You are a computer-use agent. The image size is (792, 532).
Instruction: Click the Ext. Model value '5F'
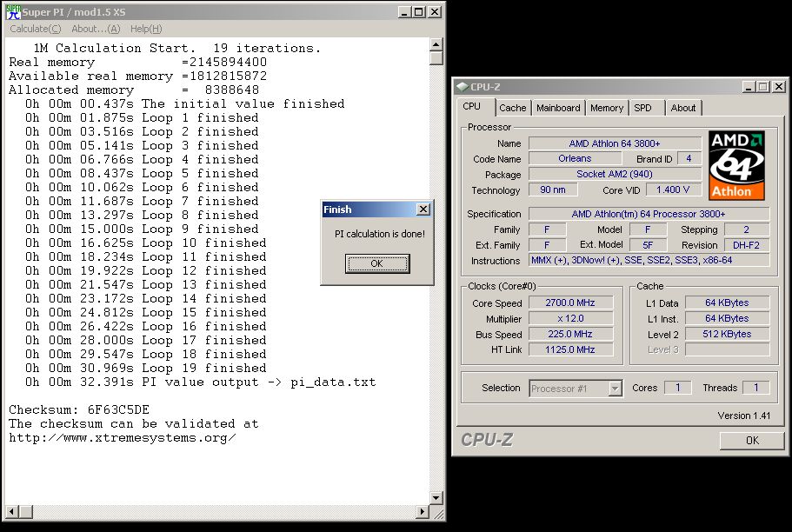[648, 245]
